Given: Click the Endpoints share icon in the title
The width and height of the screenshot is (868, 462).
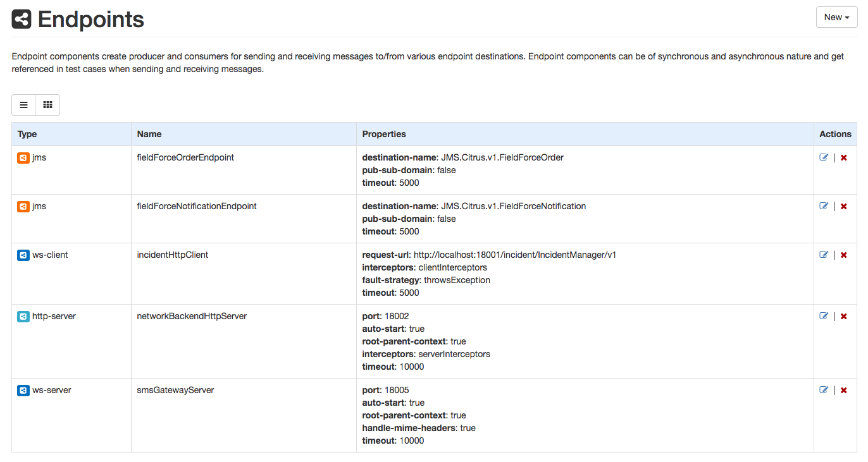Looking at the screenshot, I should (22, 20).
